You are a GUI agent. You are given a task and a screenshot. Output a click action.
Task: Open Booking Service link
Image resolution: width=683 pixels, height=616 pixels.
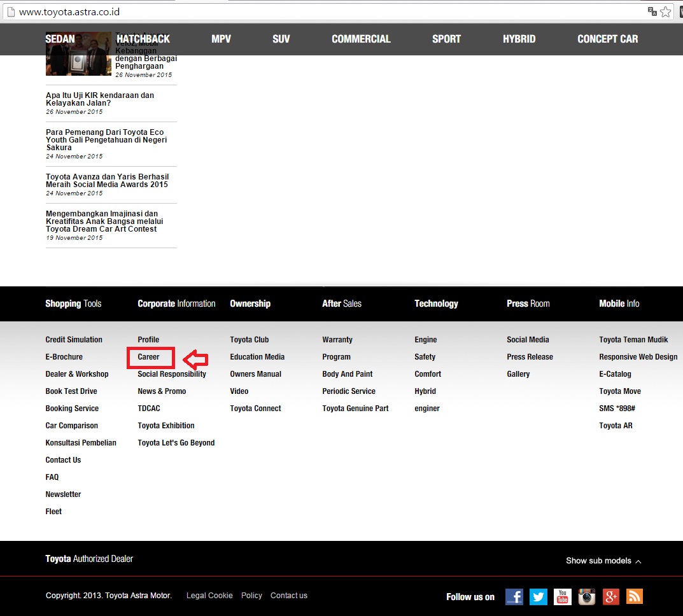(x=73, y=409)
